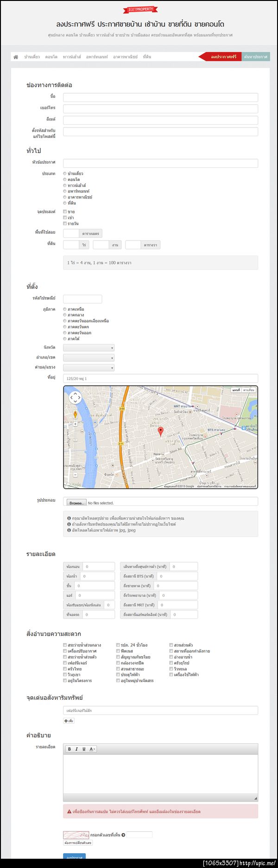Click the password-for-editing input field

160,132
